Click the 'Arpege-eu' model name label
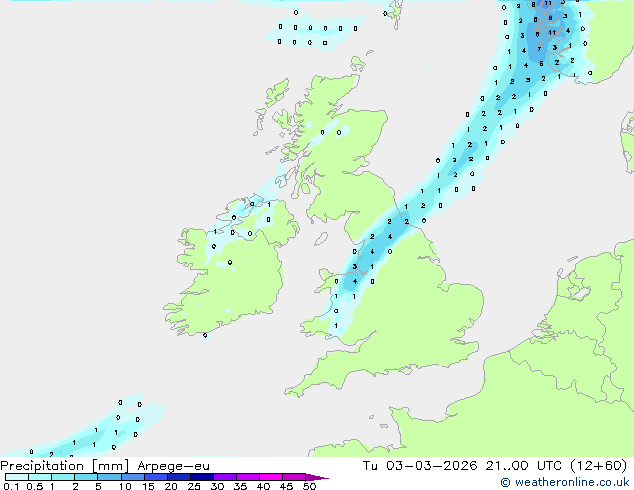Viewport: 634px width, 490px height. coord(173,466)
